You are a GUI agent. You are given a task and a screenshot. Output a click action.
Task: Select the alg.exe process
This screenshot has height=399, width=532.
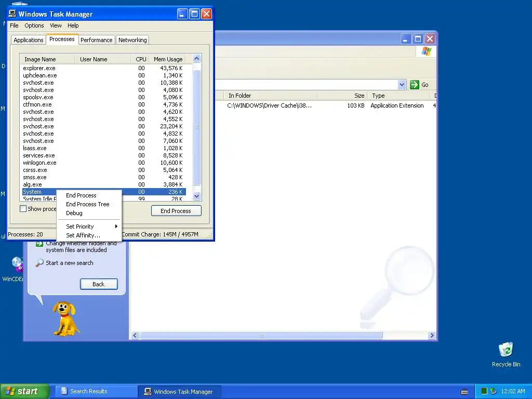click(104, 184)
